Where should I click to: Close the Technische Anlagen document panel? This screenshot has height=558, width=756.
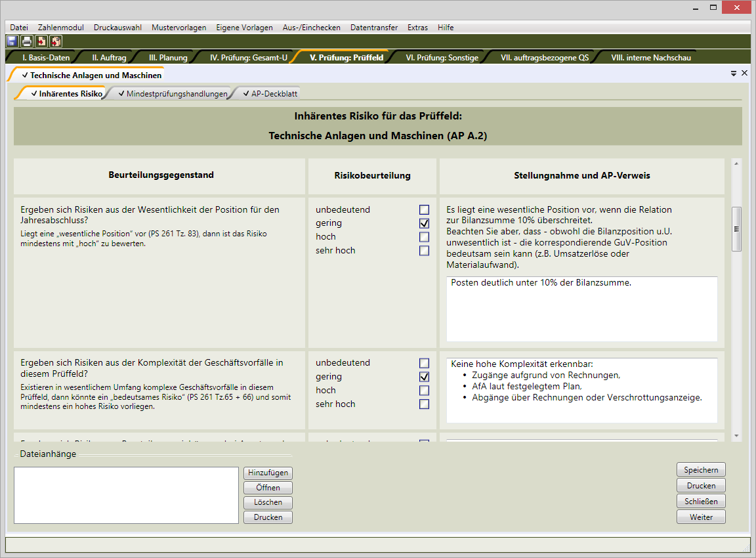click(x=744, y=74)
